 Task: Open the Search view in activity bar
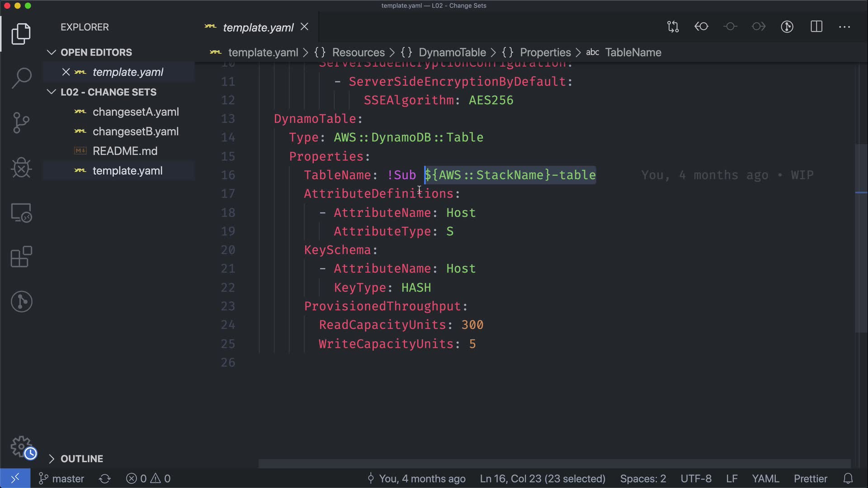coord(21,78)
